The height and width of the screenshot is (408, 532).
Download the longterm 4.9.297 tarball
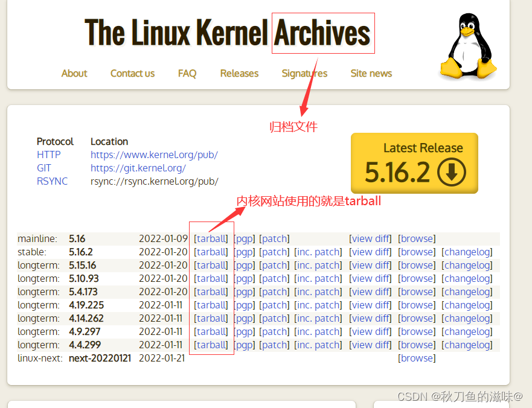pos(211,331)
